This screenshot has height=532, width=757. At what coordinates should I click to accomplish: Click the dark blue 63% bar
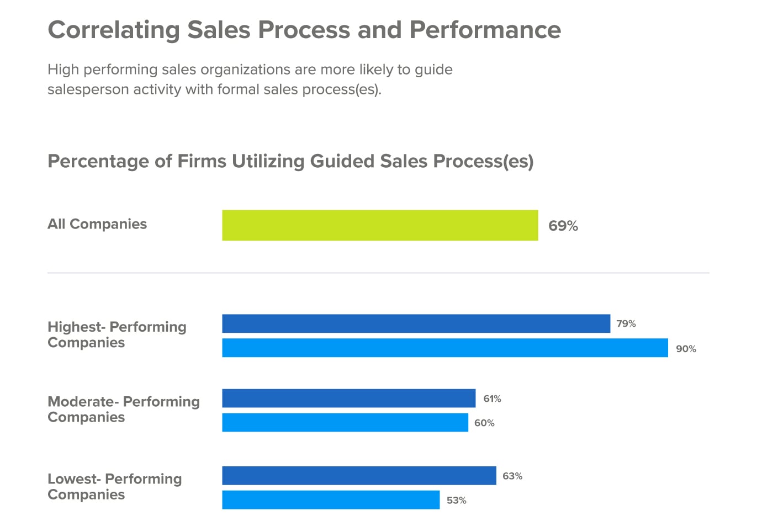pos(359,476)
